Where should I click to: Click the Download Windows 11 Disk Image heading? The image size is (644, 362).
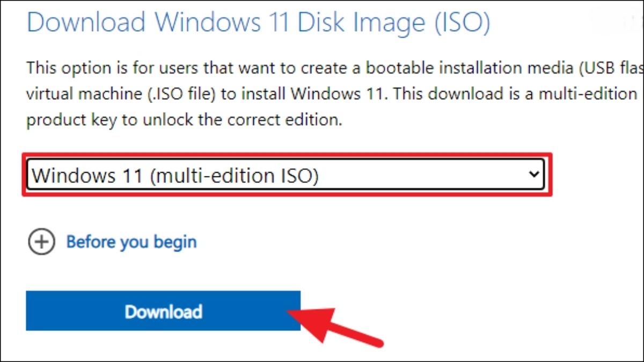259,23
